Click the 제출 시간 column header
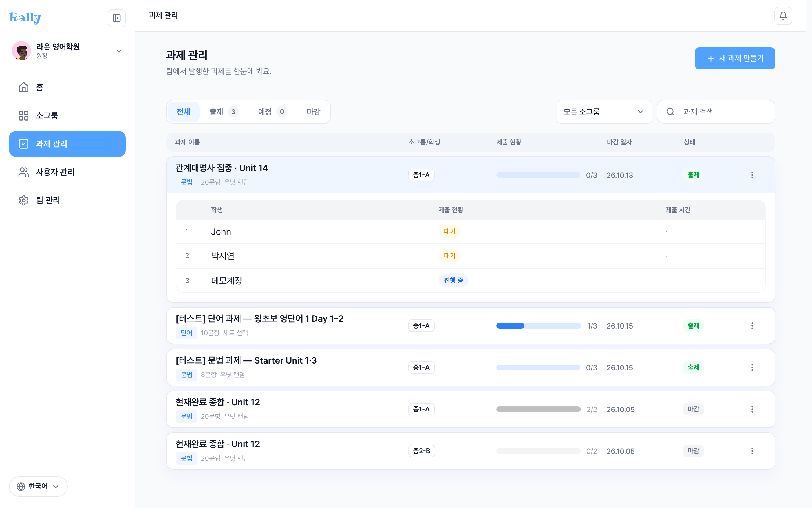The width and height of the screenshot is (812, 508). tap(678, 210)
